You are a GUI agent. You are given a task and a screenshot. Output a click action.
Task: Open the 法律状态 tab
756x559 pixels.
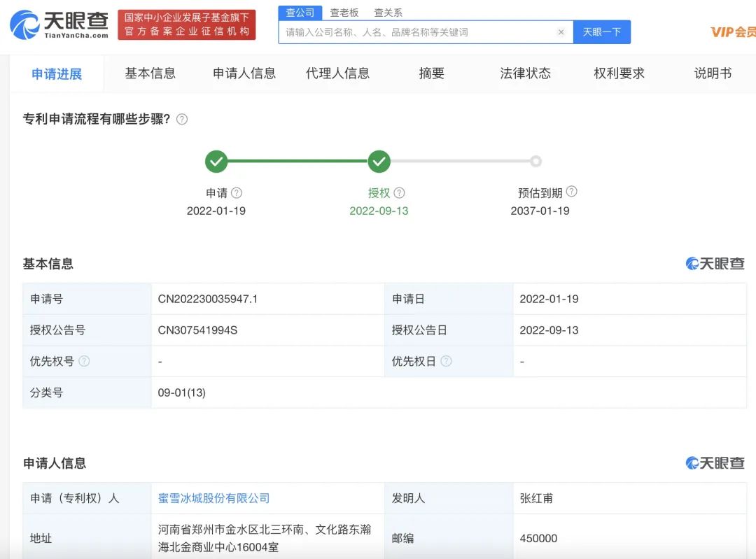point(525,73)
